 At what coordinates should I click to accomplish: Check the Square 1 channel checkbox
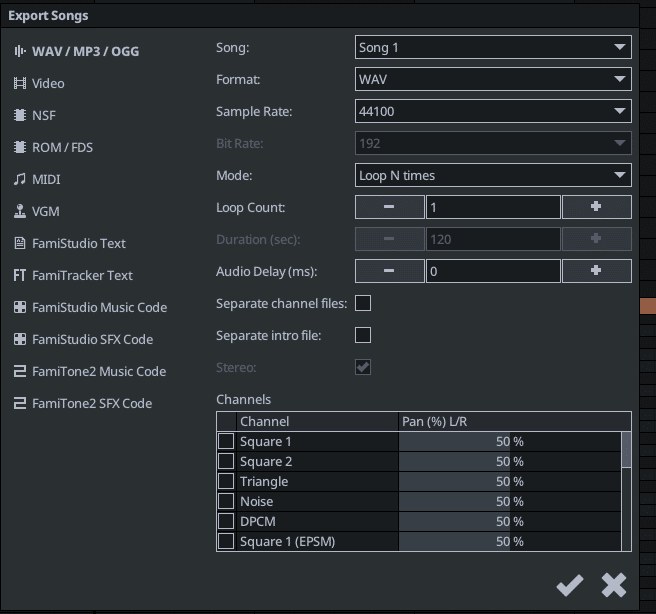point(226,441)
